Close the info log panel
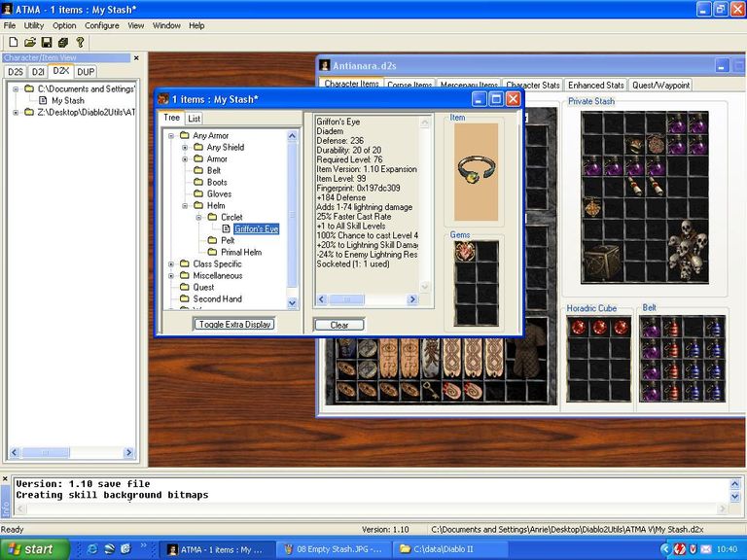Image resolution: width=747 pixels, height=560 pixels. [5, 478]
